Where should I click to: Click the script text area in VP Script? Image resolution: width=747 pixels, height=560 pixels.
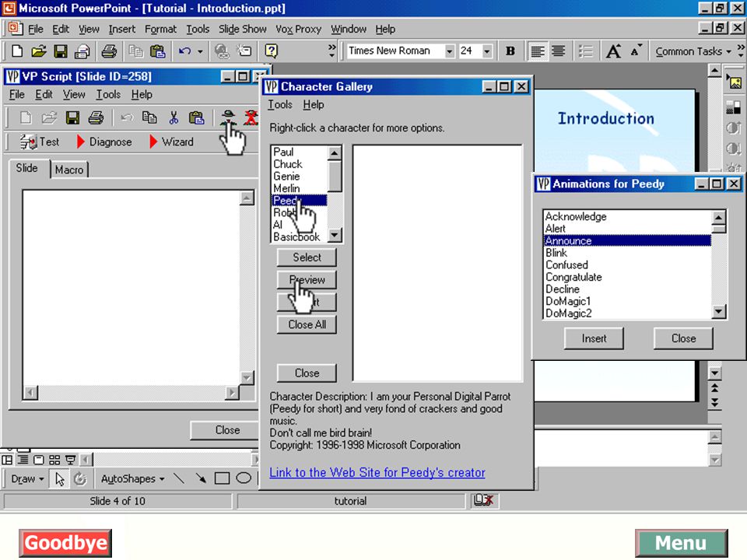[x=132, y=288]
